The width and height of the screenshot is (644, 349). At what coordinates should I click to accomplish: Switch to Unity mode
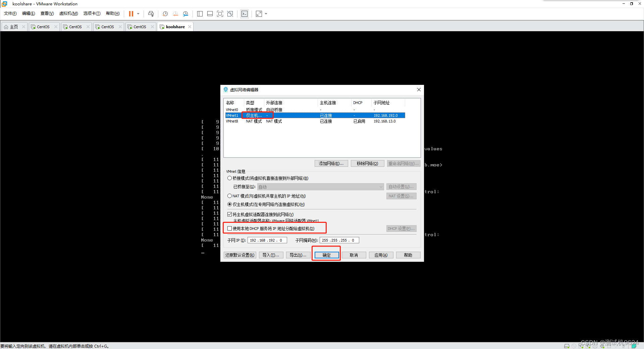pos(230,14)
